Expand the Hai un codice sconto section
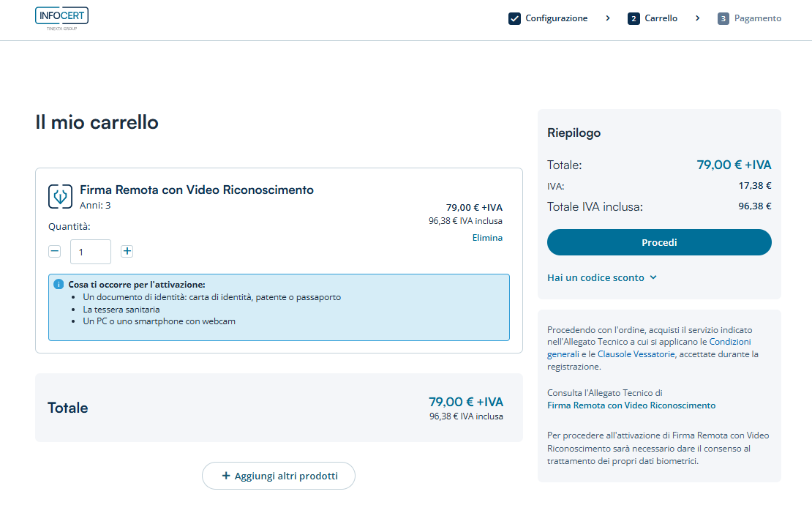Screen dimensions: 812x505 (x=595, y=277)
